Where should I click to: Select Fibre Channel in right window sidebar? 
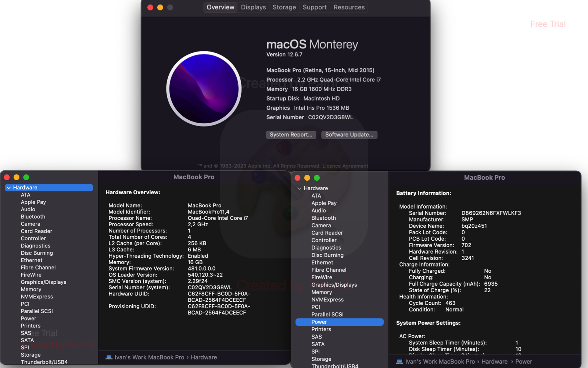[x=329, y=270]
